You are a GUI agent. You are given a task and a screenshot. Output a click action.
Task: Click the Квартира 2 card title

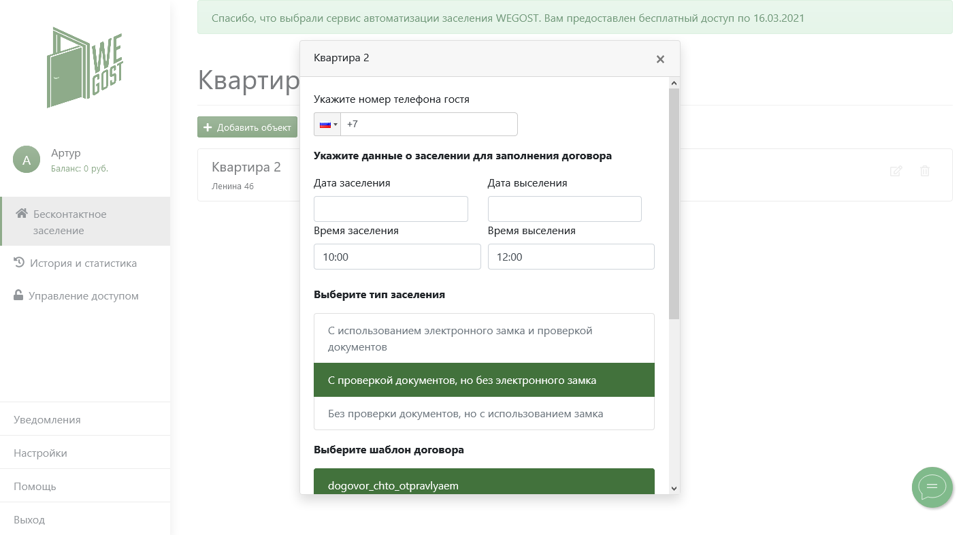pos(246,167)
